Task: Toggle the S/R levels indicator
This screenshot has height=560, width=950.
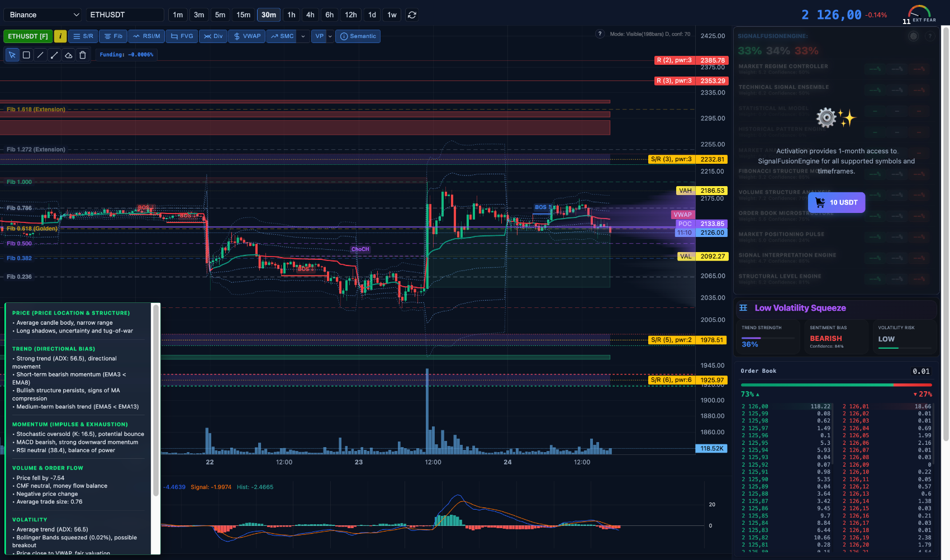Action: pyautogui.click(x=83, y=36)
